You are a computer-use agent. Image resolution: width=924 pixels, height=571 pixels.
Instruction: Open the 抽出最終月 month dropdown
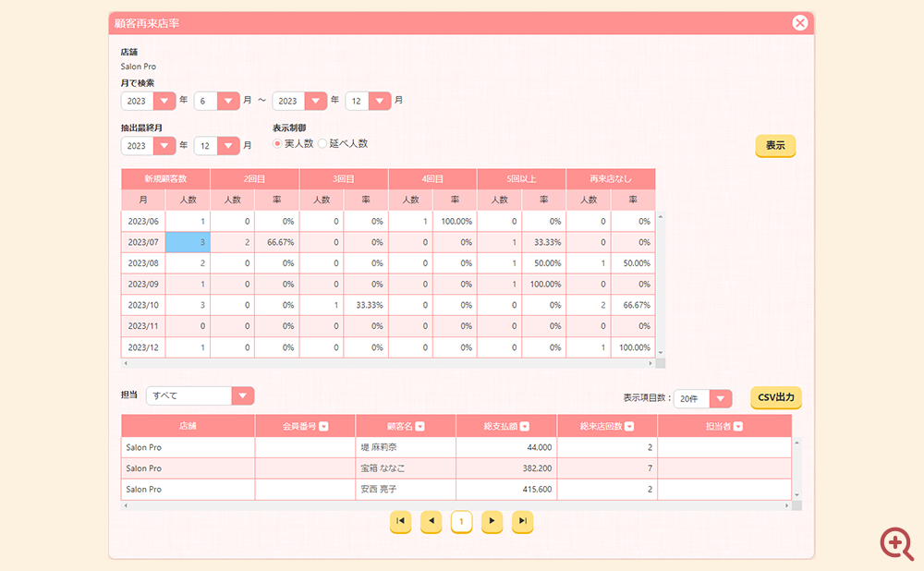228,146
